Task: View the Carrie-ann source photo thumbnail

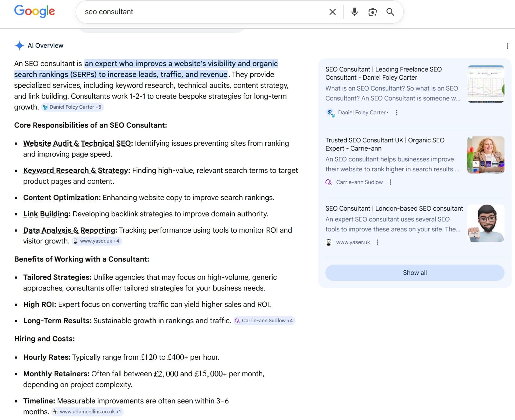Action: [486, 155]
